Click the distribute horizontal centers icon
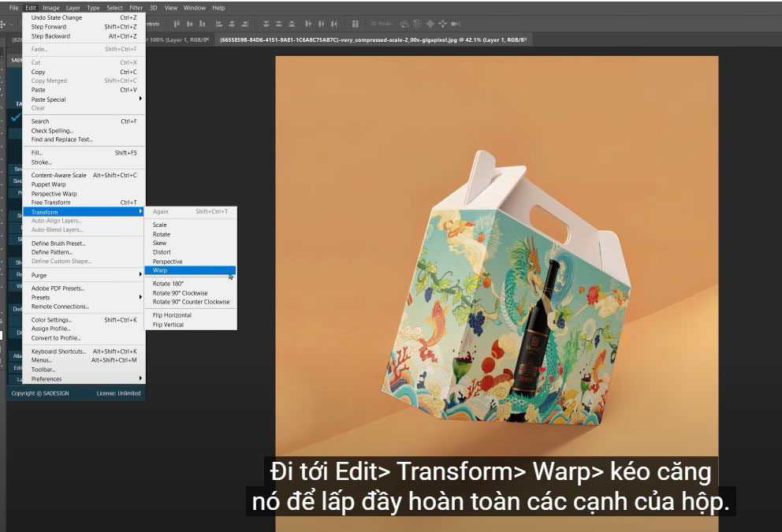This screenshot has height=532, width=782. (x=321, y=24)
